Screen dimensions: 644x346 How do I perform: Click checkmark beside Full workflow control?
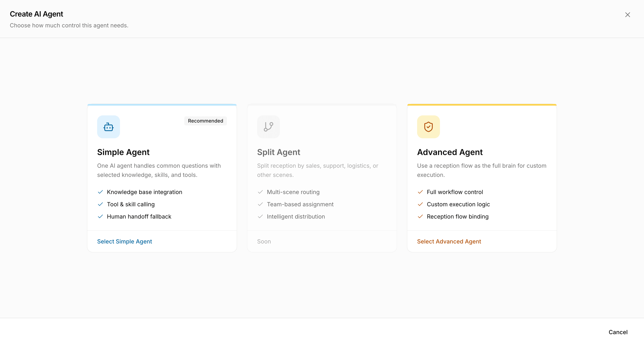(420, 192)
